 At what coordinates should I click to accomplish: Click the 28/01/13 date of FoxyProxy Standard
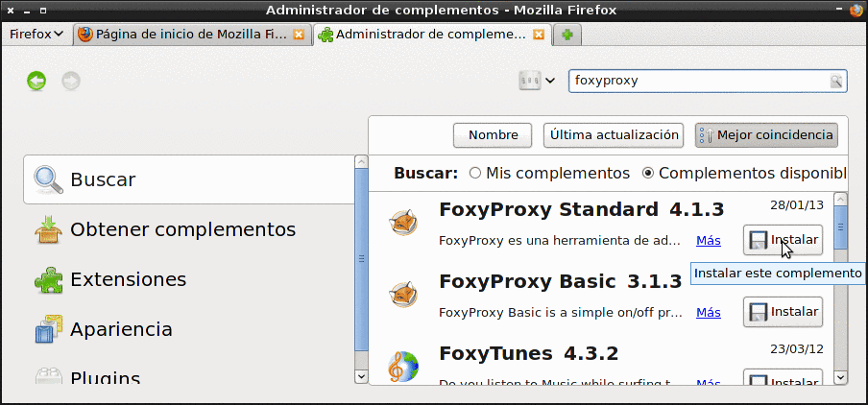tap(797, 205)
